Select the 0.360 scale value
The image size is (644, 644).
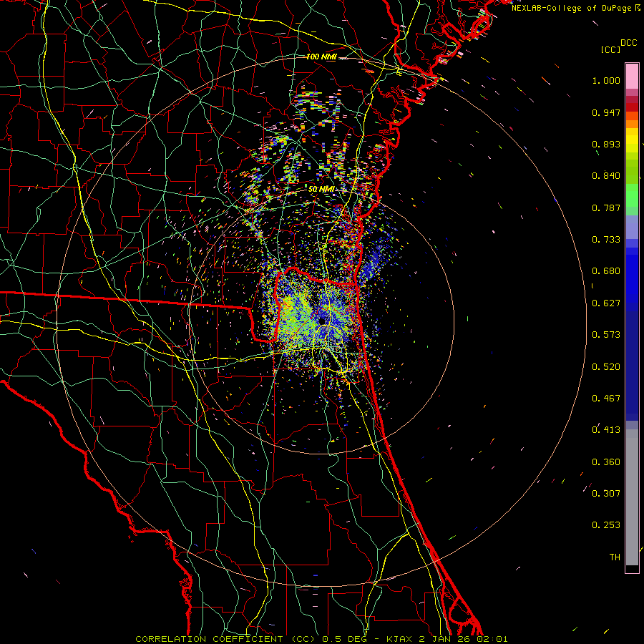pos(606,462)
